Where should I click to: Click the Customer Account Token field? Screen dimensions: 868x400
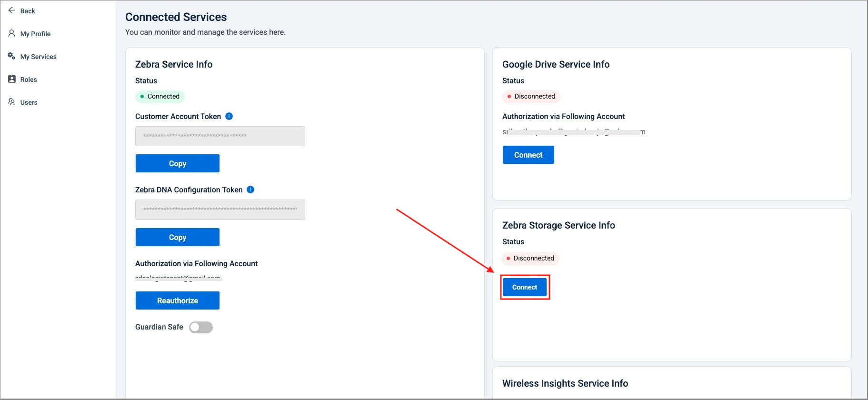click(x=220, y=136)
